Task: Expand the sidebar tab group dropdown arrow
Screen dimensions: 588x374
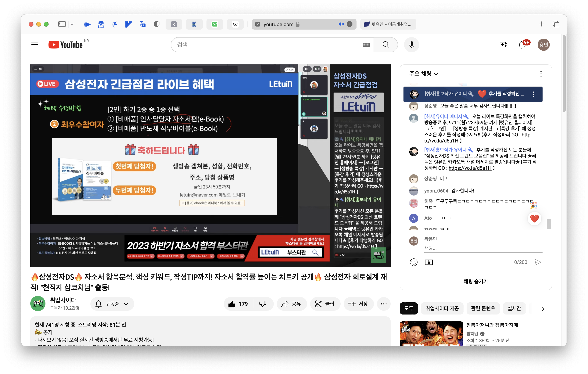Action: [x=72, y=24]
